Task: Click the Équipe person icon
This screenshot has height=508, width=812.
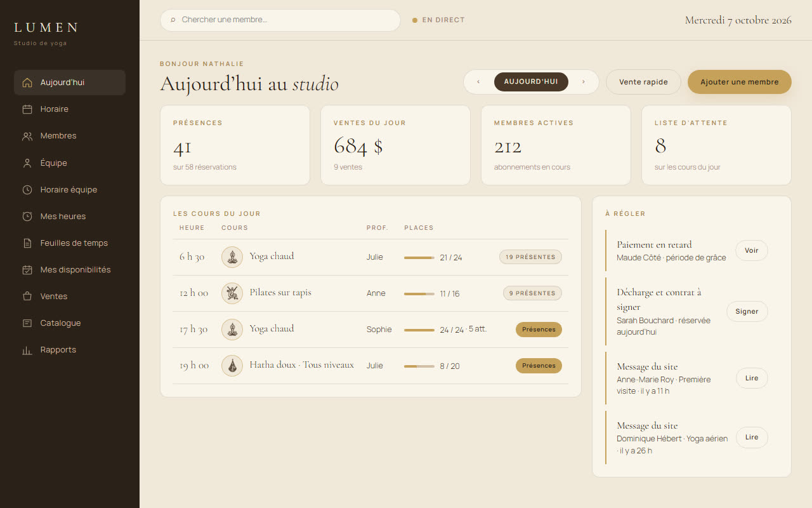Action: pyautogui.click(x=27, y=163)
